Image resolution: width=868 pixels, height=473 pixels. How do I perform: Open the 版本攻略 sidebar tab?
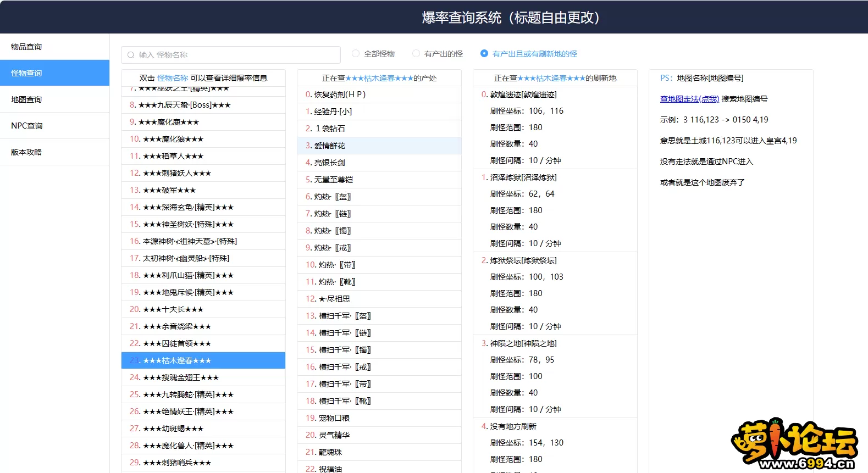pos(54,152)
